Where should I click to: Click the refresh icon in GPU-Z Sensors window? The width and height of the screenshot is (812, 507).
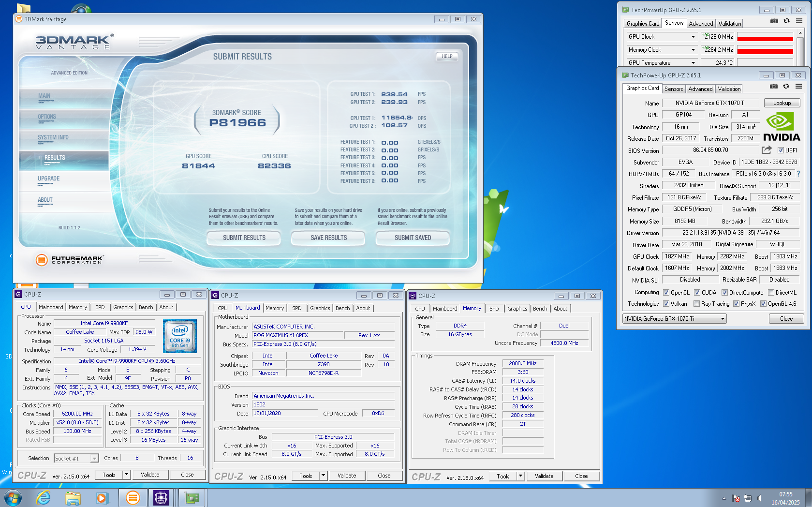[787, 21]
